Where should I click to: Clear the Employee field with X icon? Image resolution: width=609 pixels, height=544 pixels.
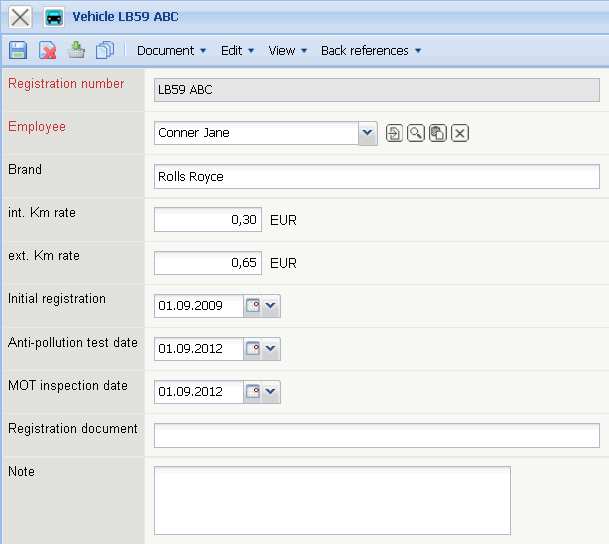click(460, 133)
